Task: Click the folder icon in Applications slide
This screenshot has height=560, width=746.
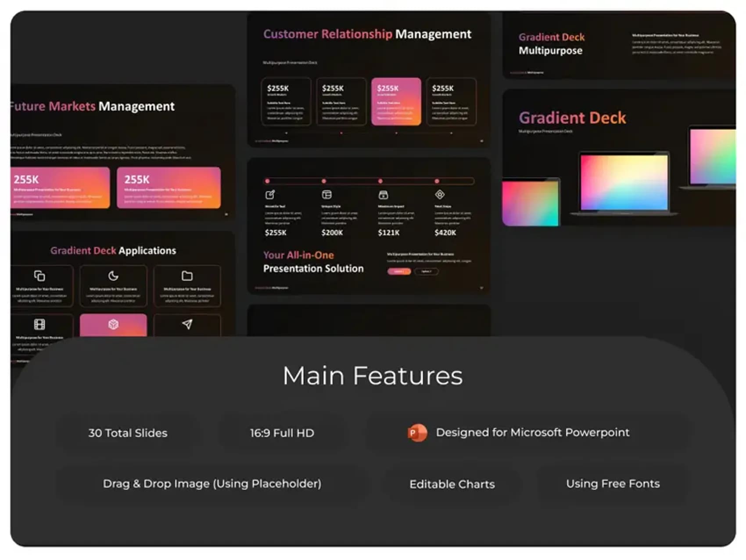Action: coord(187,276)
